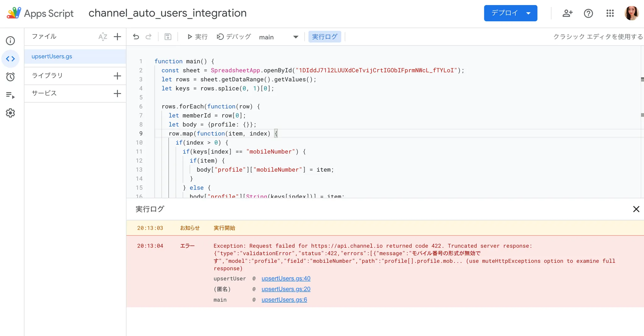Image resolution: width=644 pixels, height=336 pixels.
Task: Open the upsertUsers.gs:40 stack trace link
Action: (x=286, y=278)
